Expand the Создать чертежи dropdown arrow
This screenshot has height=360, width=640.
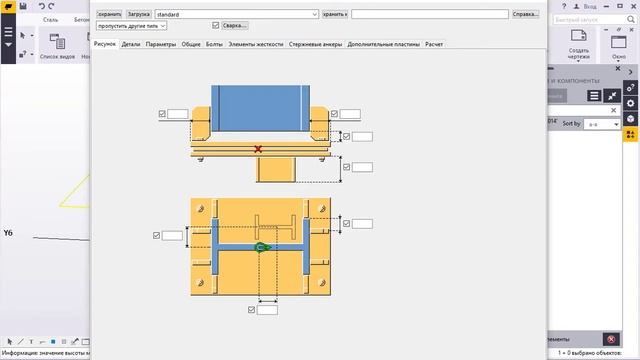click(578, 61)
